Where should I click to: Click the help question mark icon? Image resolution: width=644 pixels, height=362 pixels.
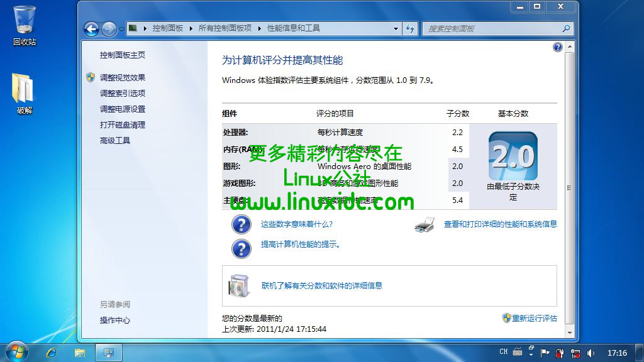pyautogui.click(x=558, y=47)
